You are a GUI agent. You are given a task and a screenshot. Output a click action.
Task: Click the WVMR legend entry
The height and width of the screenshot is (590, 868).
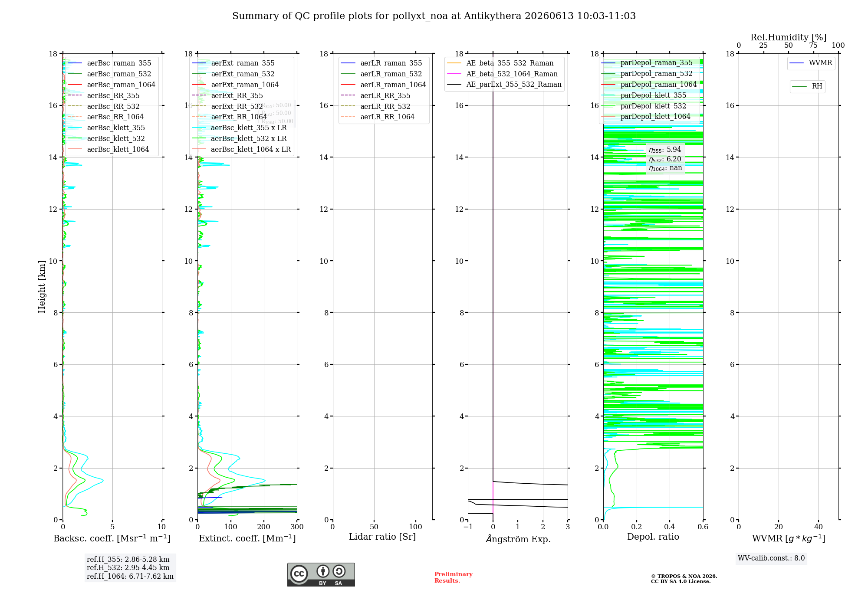point(811,63)
